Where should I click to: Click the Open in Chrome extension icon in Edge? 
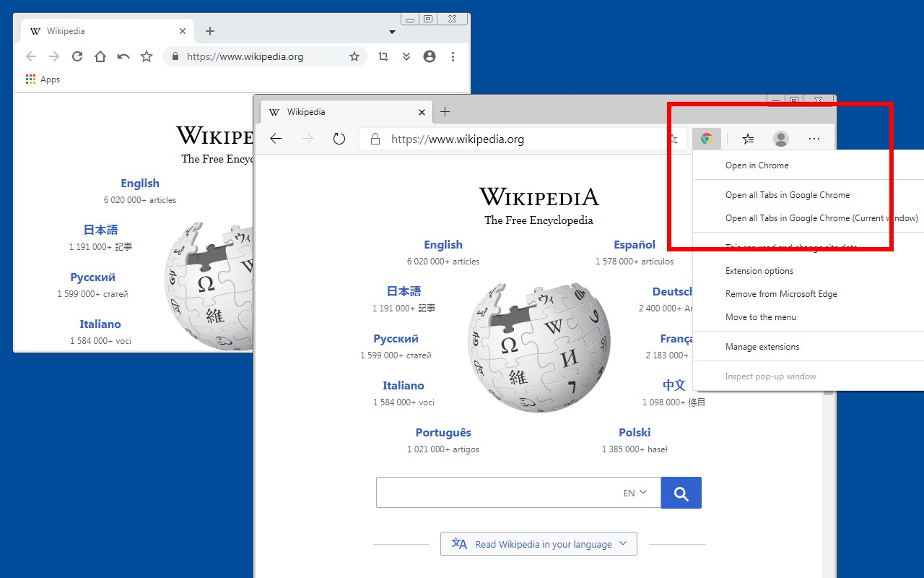707,139
